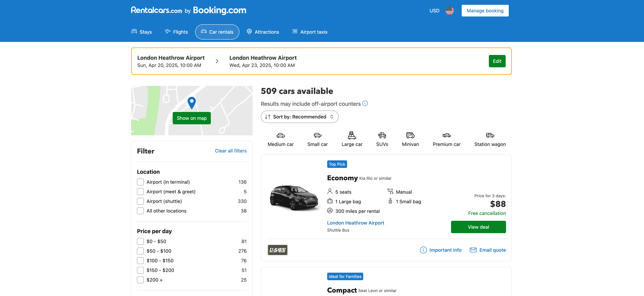Click the Clear all filters link

coord(230,151)
